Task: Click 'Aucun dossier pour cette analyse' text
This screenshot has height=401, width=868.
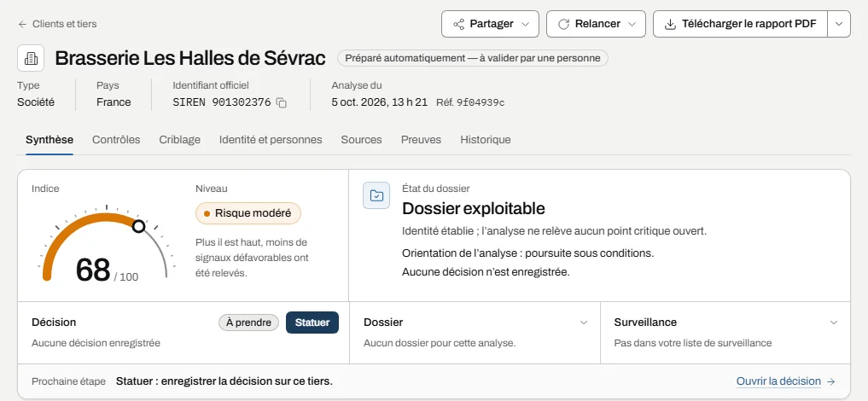Action: [x=440, y=343]
